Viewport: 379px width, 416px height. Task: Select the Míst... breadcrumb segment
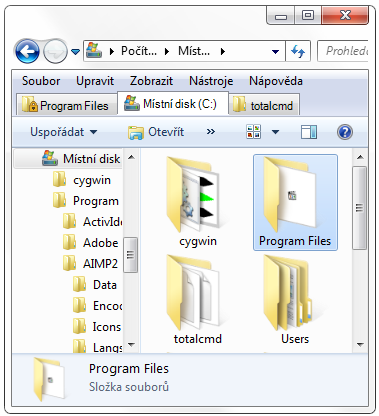(x=194, y=51)
